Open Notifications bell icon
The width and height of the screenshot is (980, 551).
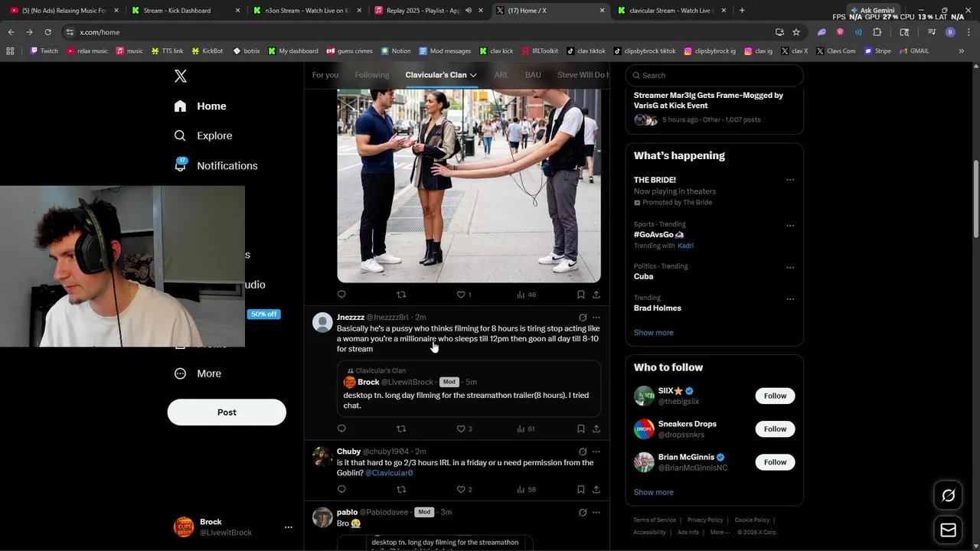pos(181,165)
